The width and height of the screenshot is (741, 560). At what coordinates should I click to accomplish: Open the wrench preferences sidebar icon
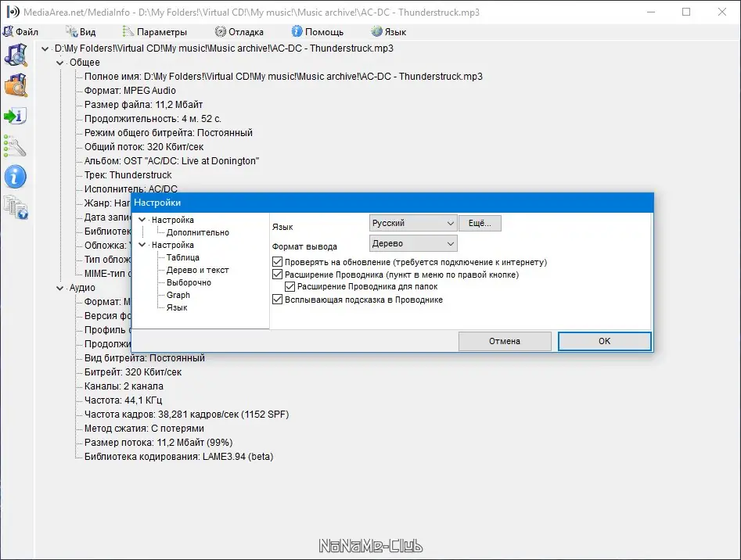click(x=15, y=146)
